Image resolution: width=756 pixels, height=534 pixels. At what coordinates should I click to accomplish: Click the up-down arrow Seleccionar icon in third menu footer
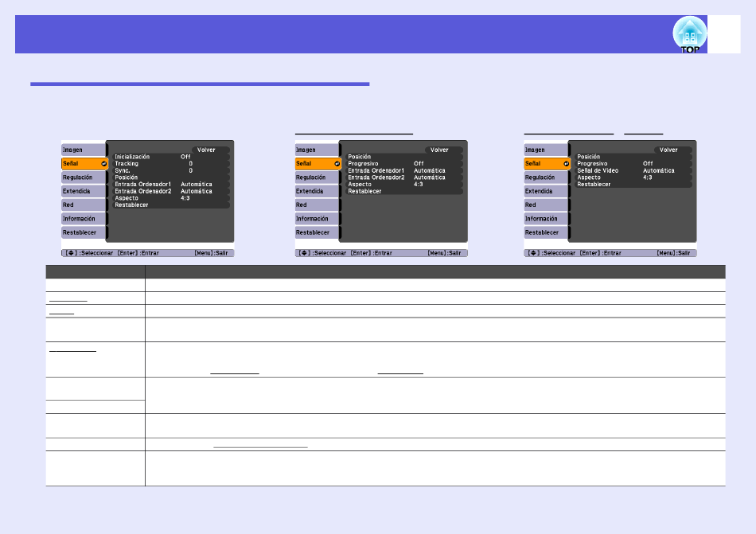coord(532,253)
